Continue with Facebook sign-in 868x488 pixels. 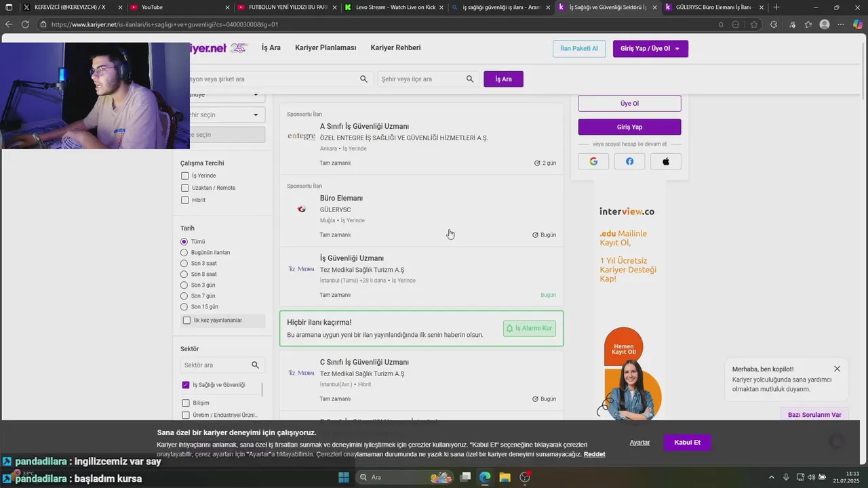coord(630,161)
